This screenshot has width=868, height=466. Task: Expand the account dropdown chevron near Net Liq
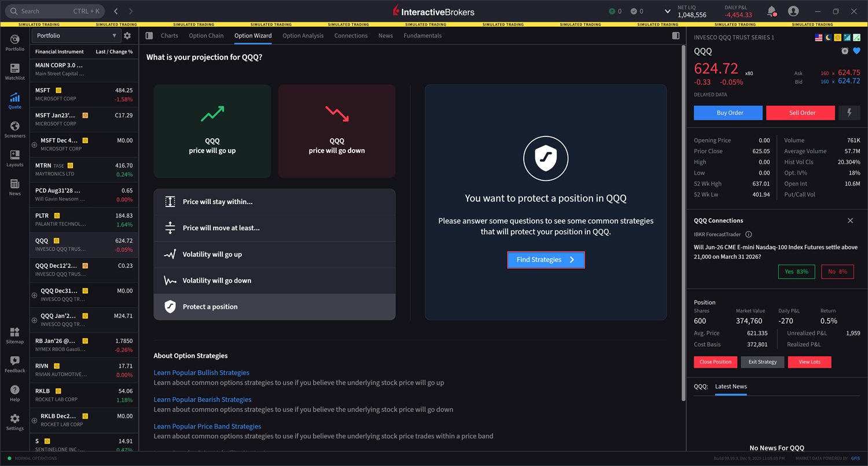pyautogui.click(x=667, y=11)
